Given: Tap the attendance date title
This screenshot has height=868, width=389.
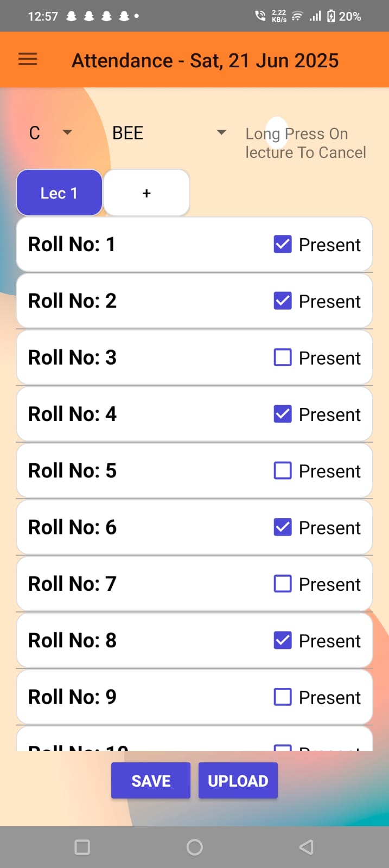Looking at the screenshot, I should coord(205,61).
